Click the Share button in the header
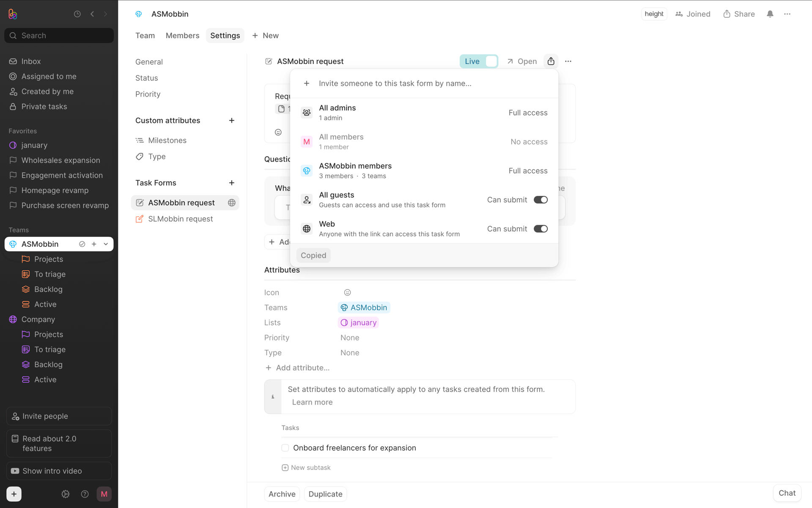The height and width of the screenshot is (508, 812). point(739,14)
